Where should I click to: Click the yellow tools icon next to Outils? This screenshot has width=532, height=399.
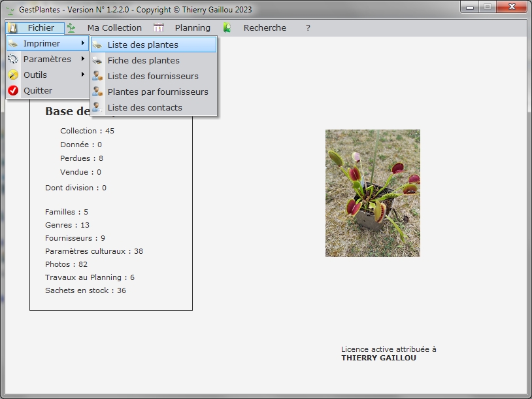(x=13, y=75)
